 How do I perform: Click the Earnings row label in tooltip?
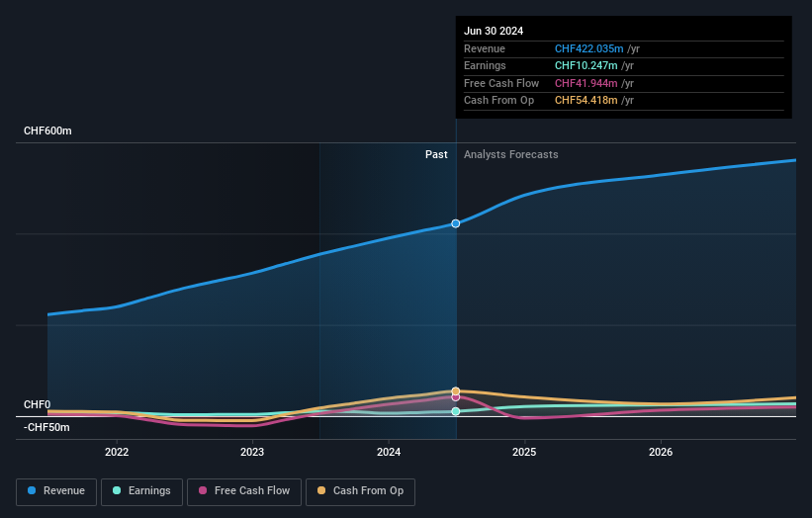pyautogui.click(x=485, y=65)
